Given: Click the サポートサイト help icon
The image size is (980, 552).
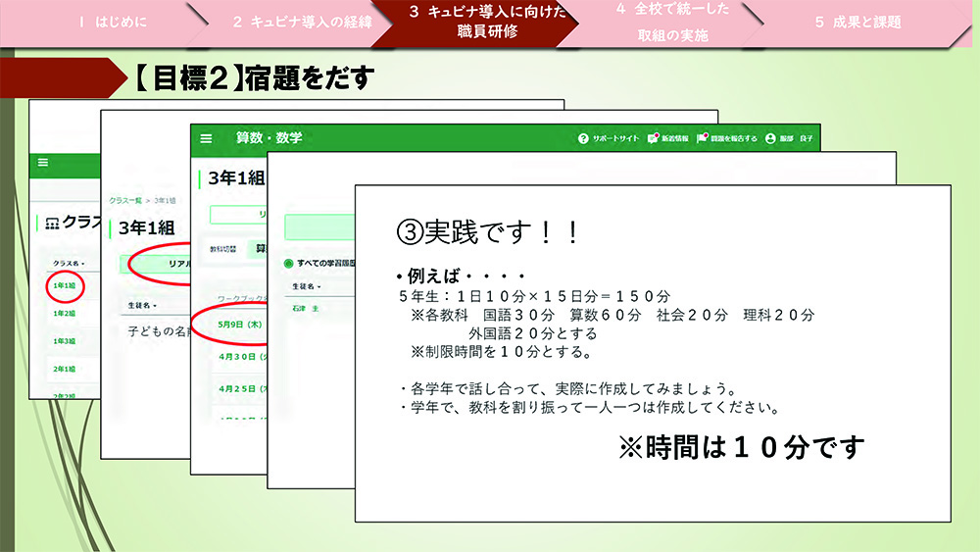Looking at the screenshot, I should (x=583, y=139).
